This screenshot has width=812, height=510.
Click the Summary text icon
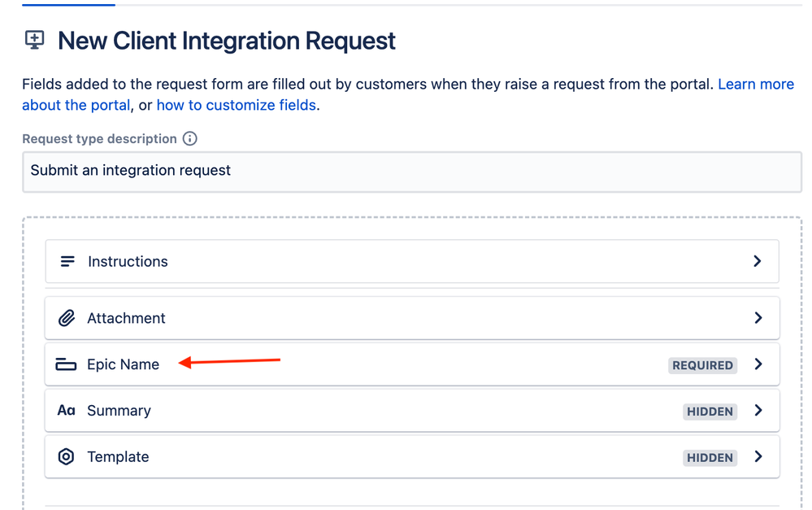[x=66, y=411]
